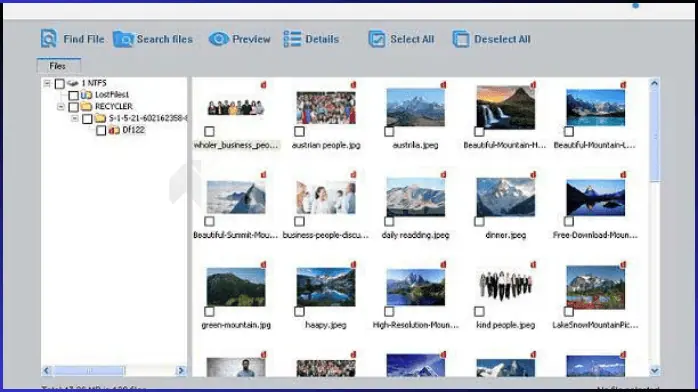Click the NTFS drive icon

coord(73,83)
